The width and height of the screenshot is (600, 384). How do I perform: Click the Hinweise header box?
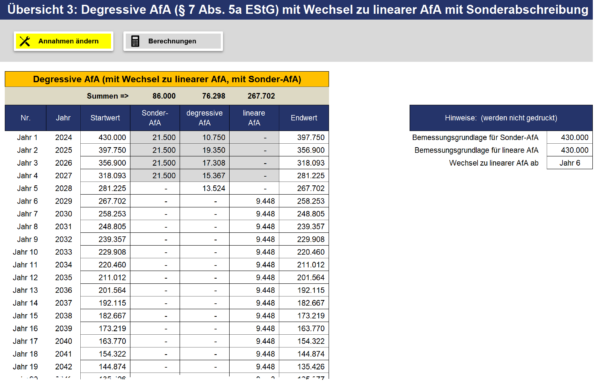(501, 118)
